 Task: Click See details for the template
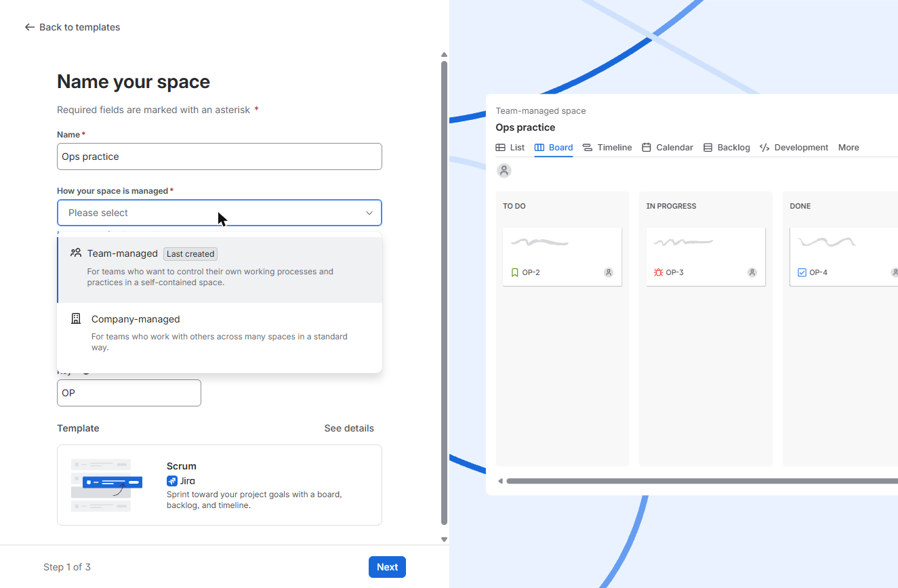click(x=349, y=428)
